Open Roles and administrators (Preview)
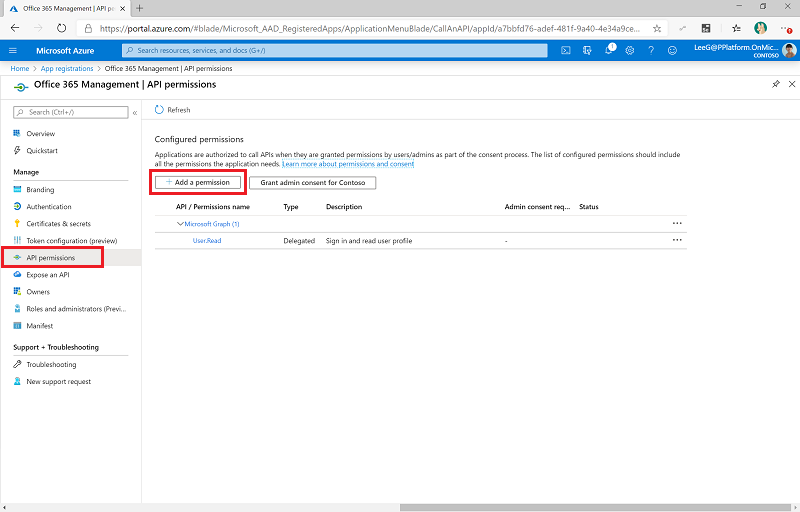The image size is (800, 512). pos(76,309)
